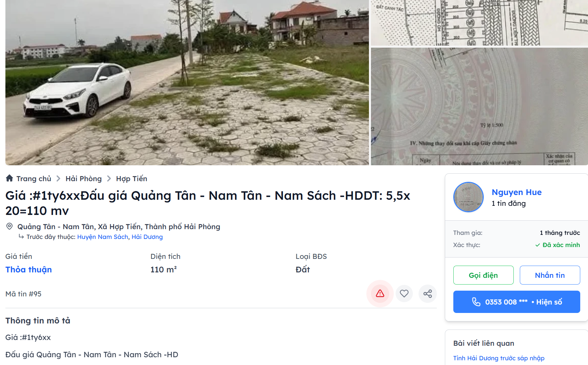Open Nguyen Hue's avatar image

pyautogui.click(x=469, y=197)
